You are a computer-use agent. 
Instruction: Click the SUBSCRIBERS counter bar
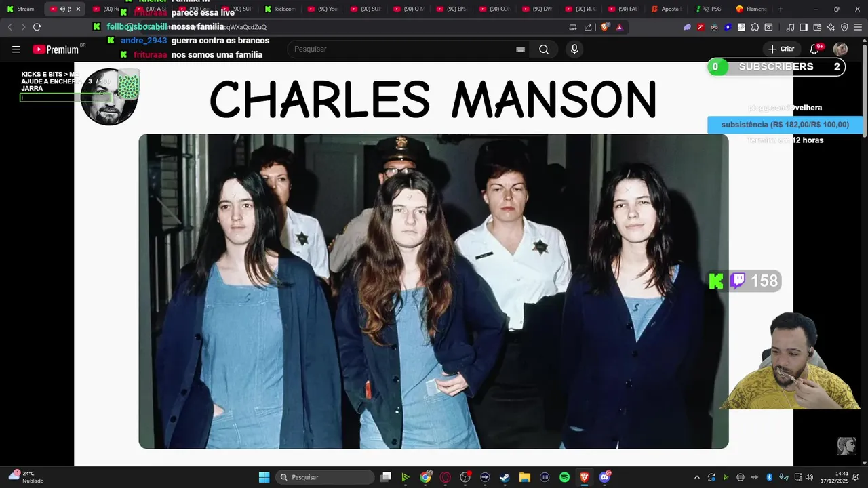(x=776, y=66)
